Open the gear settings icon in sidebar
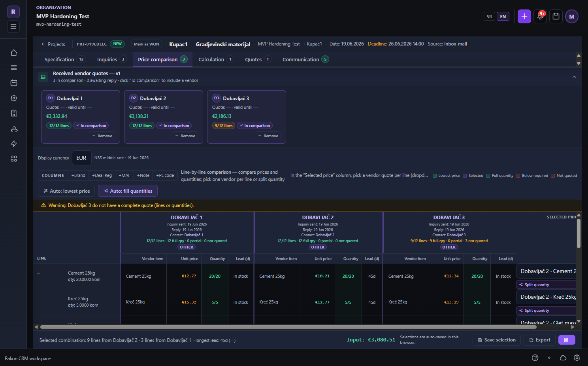The image size is (588, 366). point(14,98)
